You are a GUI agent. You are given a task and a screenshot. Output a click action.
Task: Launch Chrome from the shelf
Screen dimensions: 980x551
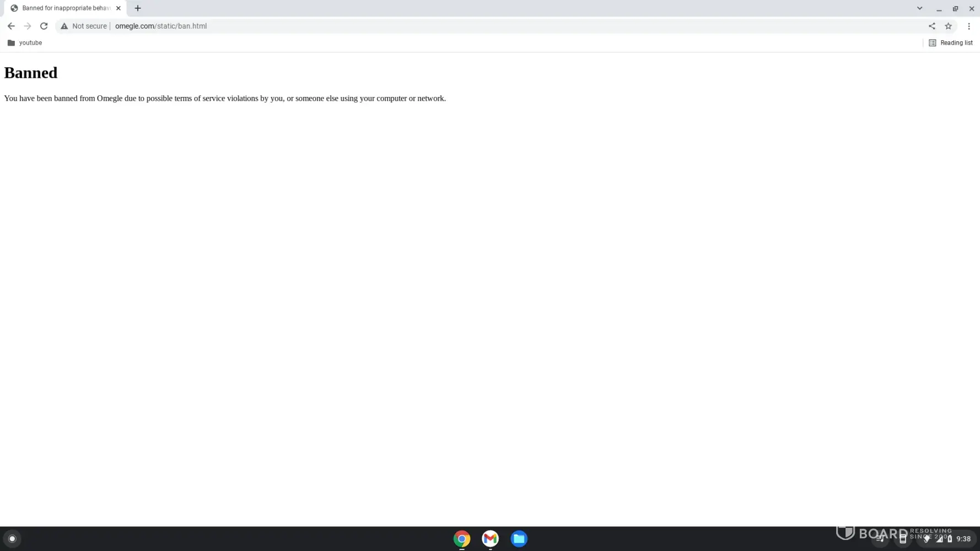(462, 538)
